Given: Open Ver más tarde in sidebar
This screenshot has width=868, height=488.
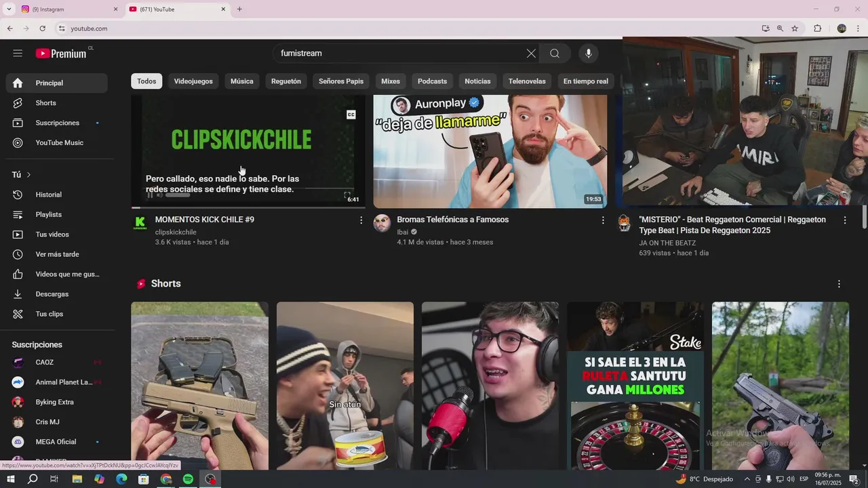Looking at the screenshot, I should 57,254.
